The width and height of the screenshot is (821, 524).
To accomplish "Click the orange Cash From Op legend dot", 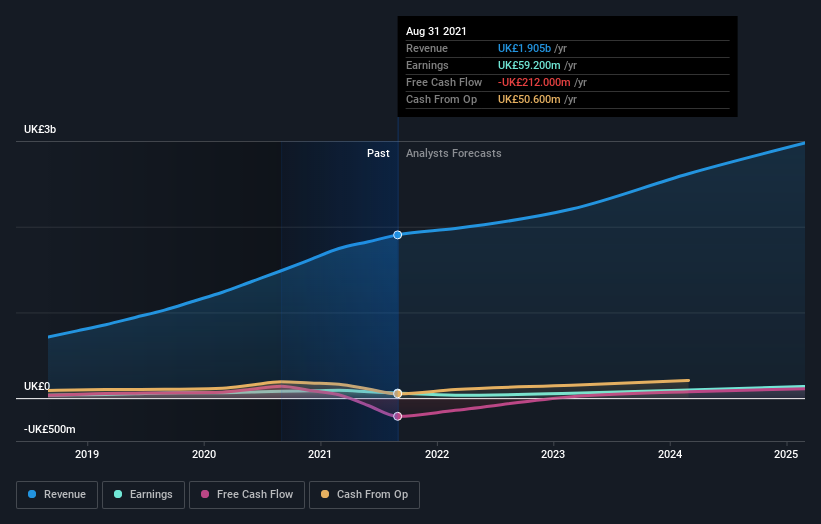I will click(x=325, y=494).
